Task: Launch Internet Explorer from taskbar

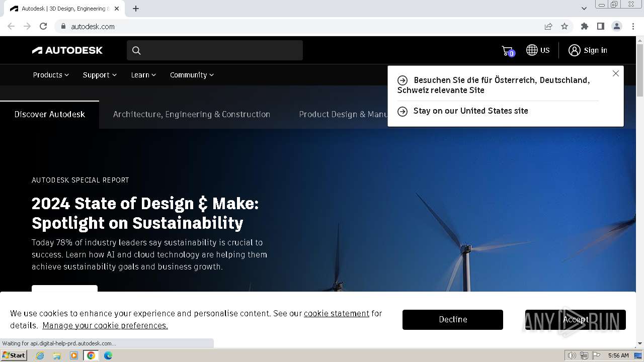Action: [x=40, y=355]
